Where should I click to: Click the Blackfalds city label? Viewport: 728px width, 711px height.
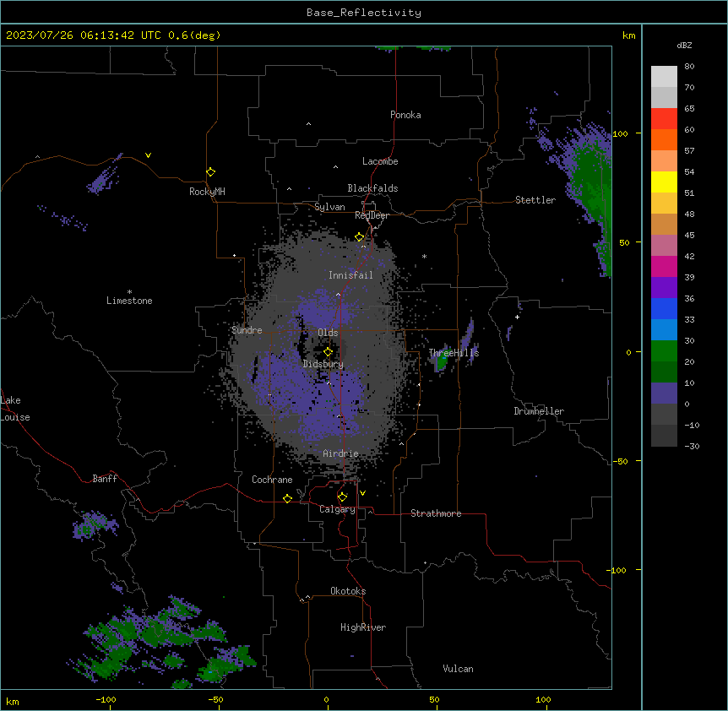[372, 188]
